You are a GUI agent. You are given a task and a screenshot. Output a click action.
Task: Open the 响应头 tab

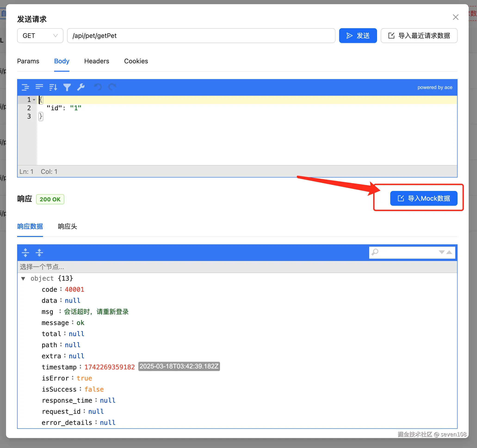67,226
